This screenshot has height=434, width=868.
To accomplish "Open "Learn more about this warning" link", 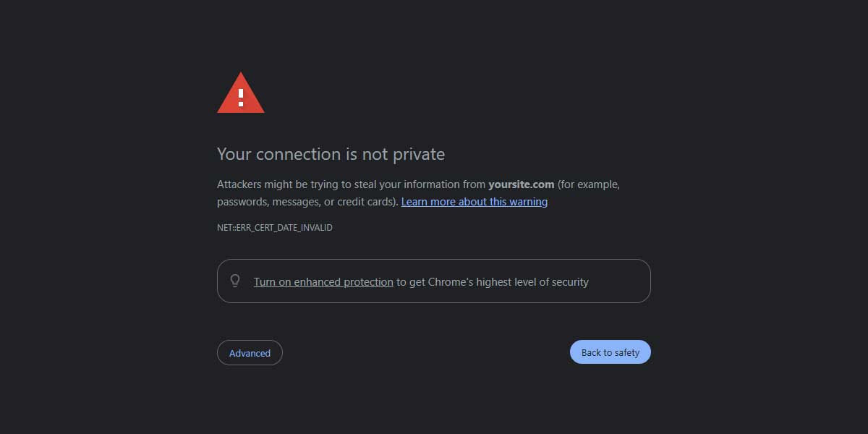I will (x=474, y=202).
